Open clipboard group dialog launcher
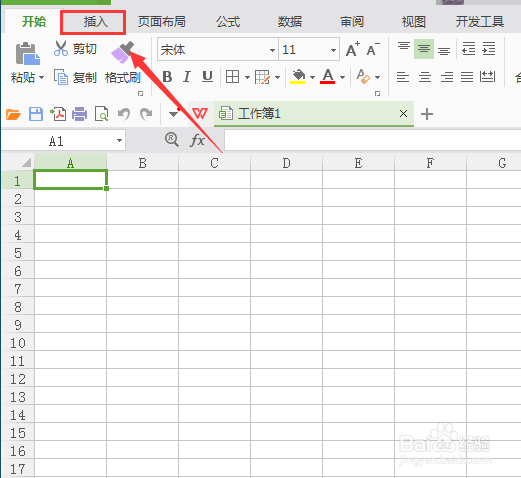The height and width of the screenshot is (478, 521). [x=141, y=94]
